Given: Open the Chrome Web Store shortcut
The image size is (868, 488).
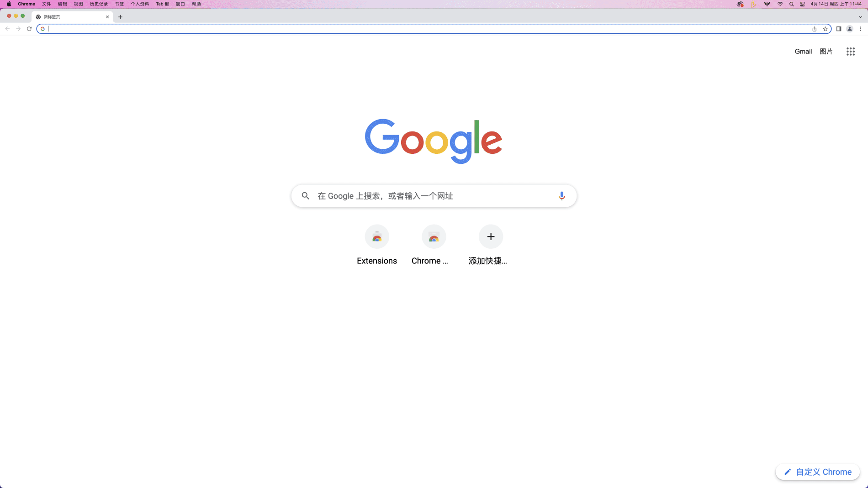Looking at the screenshot, I should click(434, 245).
